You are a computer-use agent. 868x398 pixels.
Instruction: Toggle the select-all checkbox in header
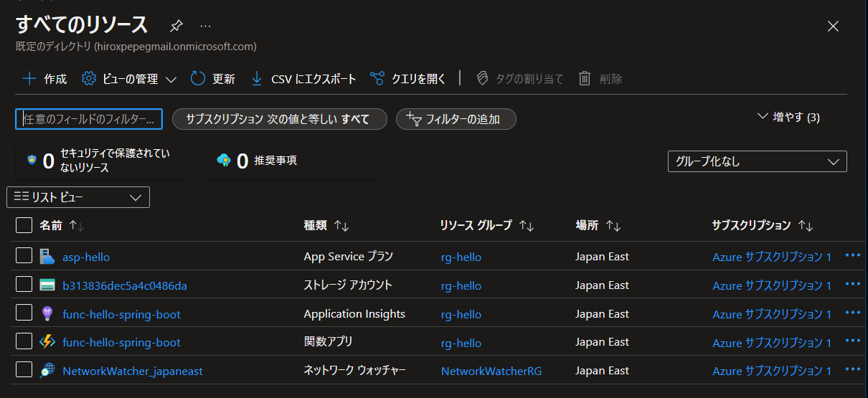(24, 225)
